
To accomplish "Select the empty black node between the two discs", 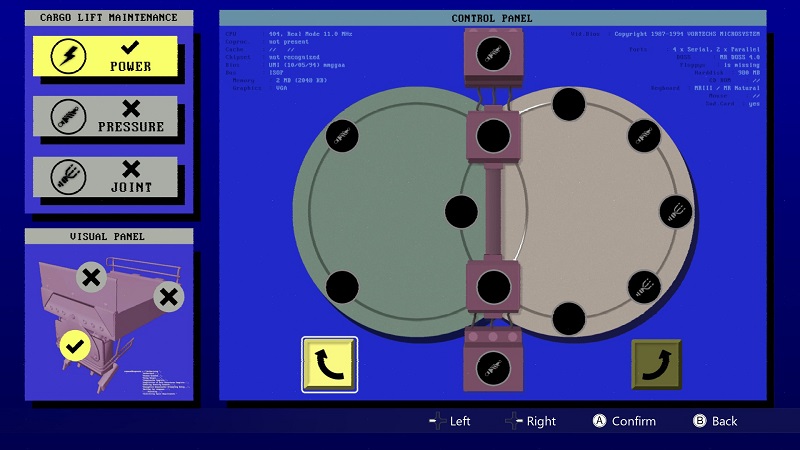I will pos(461,211).
